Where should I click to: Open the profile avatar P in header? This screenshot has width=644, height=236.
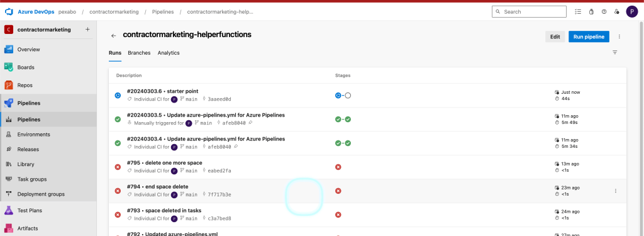[631, 12]
